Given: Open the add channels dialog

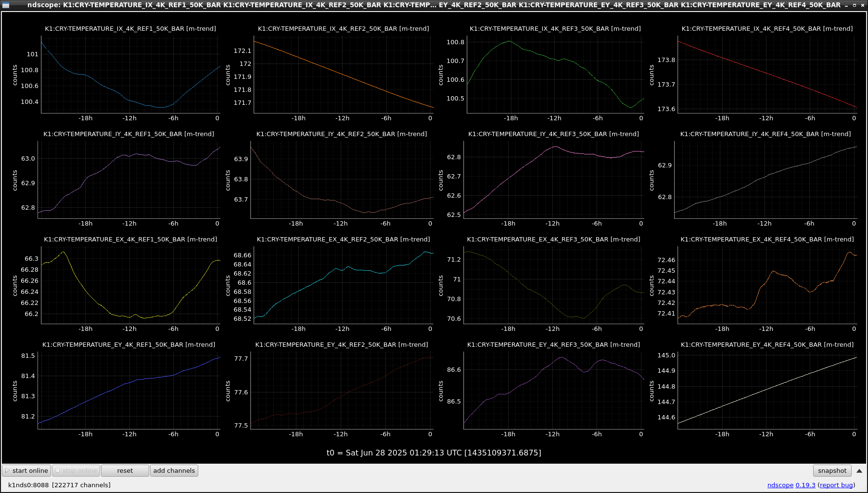Looking at the screenshot, I should point(174,470).
